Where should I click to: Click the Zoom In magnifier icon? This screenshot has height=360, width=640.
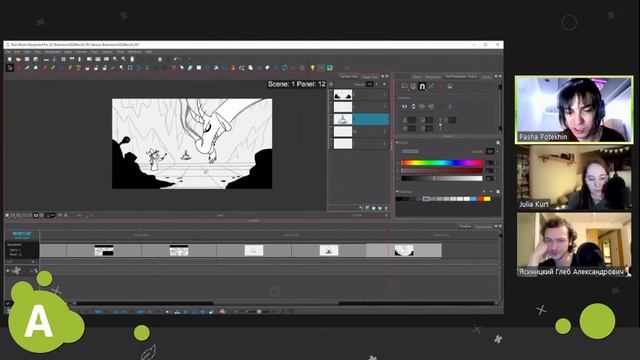pyautogui.click(x=115, y=59)
